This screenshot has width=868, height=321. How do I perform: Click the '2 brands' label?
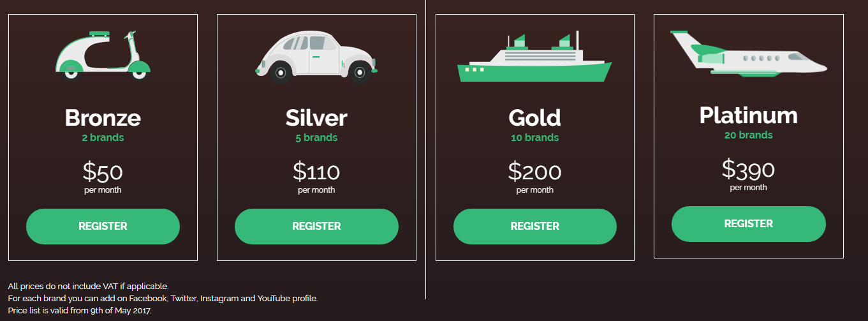[x=103, y=138]
